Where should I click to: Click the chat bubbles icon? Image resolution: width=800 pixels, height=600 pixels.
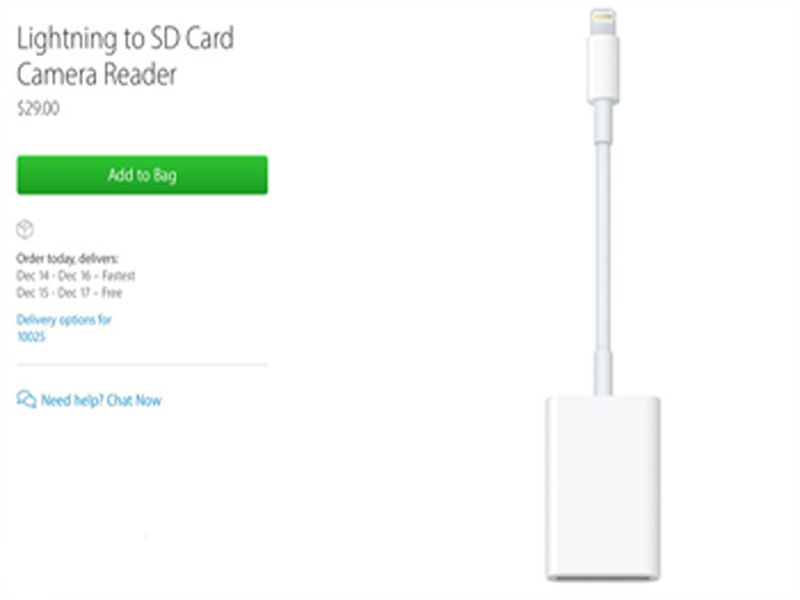26,399
